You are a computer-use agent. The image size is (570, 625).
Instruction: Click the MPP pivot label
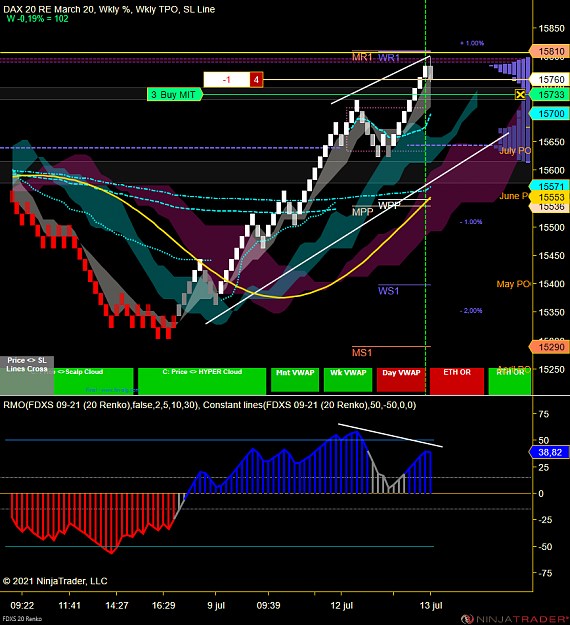pos(362,212)
